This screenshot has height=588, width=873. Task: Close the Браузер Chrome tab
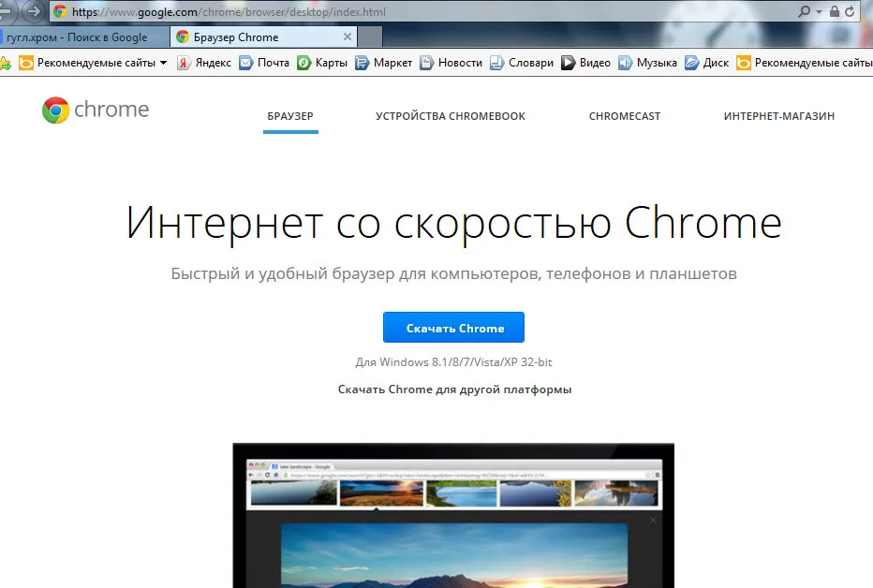point(348,37)
